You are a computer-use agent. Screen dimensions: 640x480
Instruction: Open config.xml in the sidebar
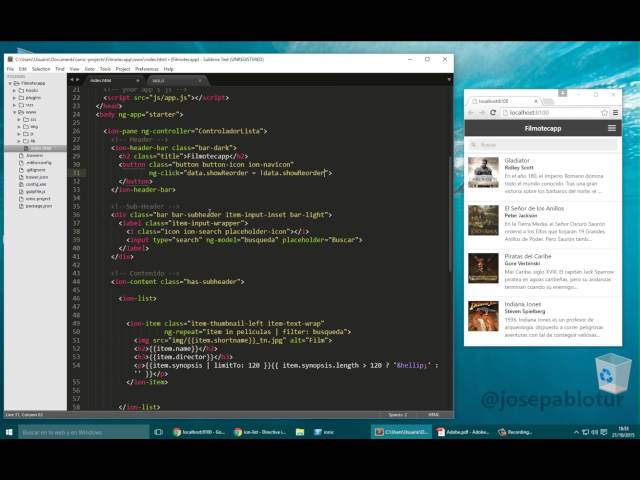pos(36,184)
